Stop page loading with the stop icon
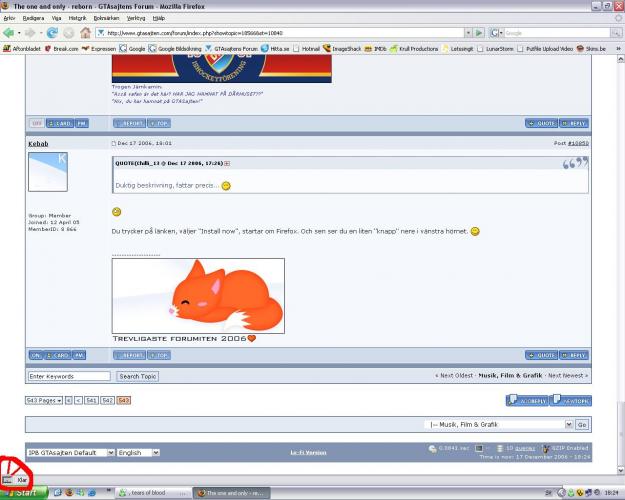The height and width of the screenshot is (500, 625). pyautogui.click(x=68, y=33)
